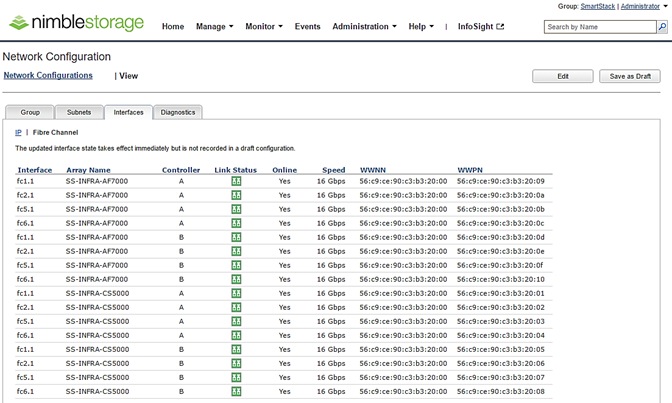Screen dimensions: 672x403
Task: Focus the Search by Name field
Action: click(x=600, y=27)
